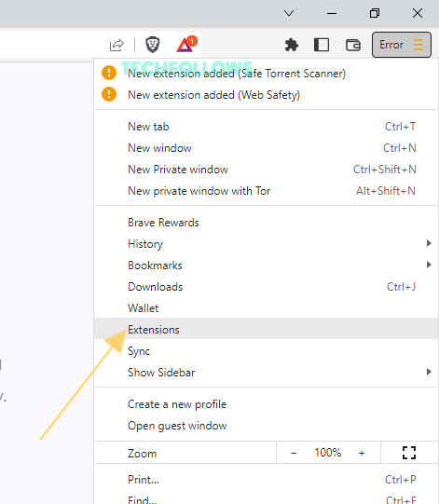Image resolution: width=439 pixels, height=504 pixels.
Task: Enter fullscreen with the fullscreen icon
Action: (409, 453)
